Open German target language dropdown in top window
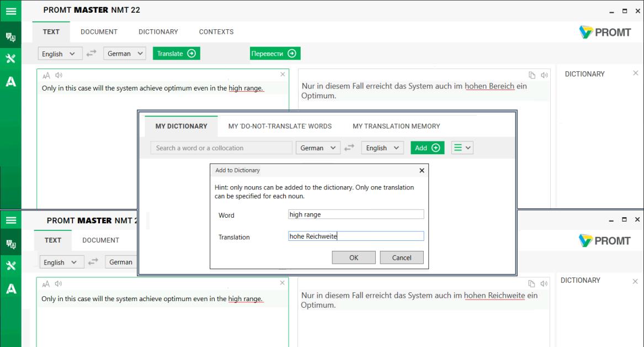Viewport: 644px width, 347px height. click(x=125, y=54)
